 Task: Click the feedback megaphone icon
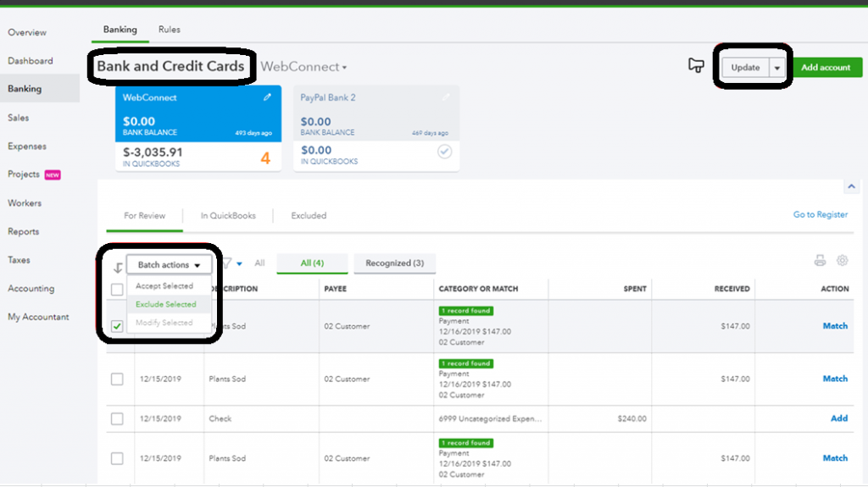pyautogui.click(x=696, y=65)
